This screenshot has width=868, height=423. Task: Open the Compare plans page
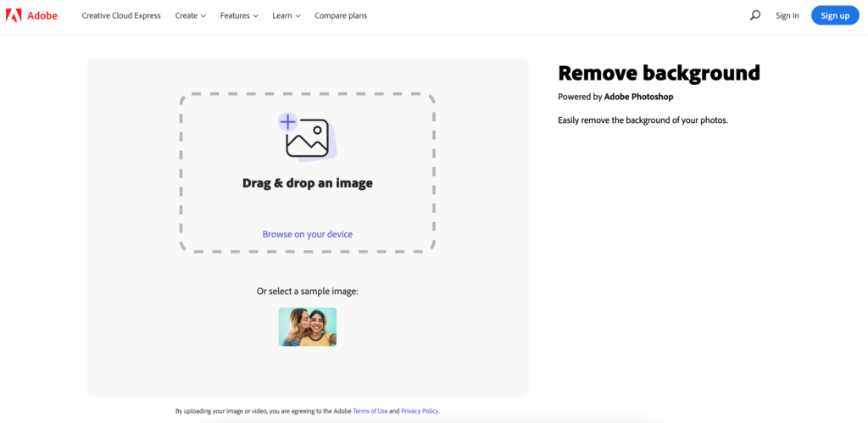pos(341,15)
